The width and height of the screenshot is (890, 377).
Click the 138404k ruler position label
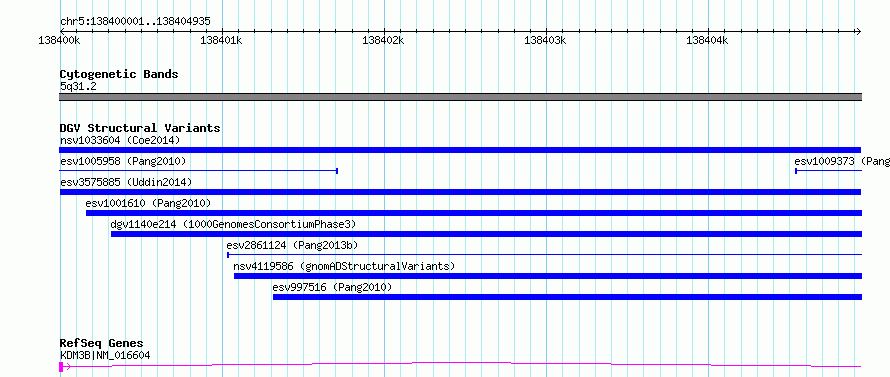pyautogui.click(x=707, y=40)
